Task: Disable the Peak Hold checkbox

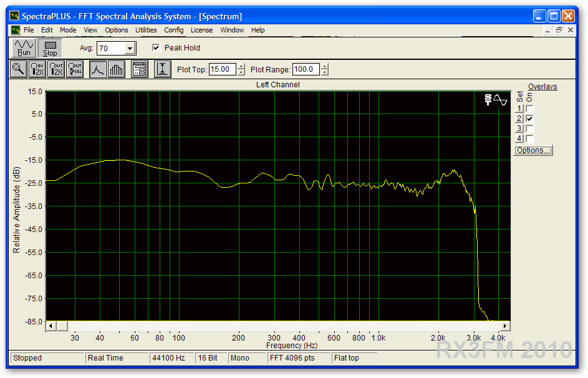Action: 156,47
